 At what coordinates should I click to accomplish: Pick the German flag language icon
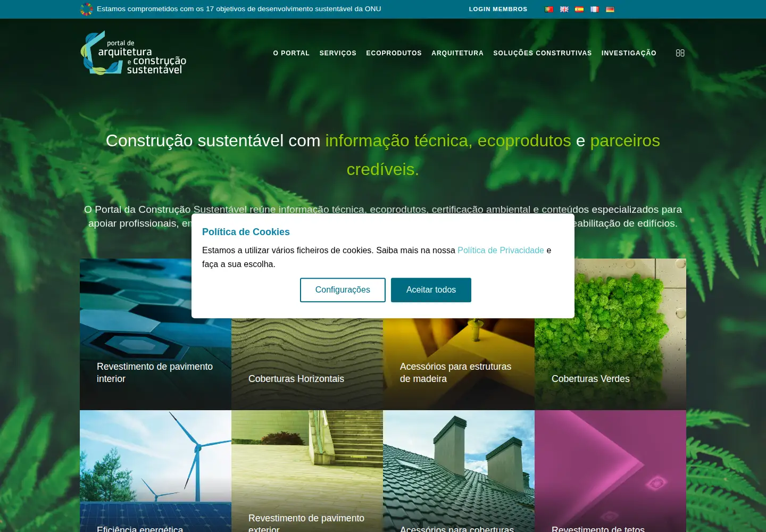click(610, 9)
